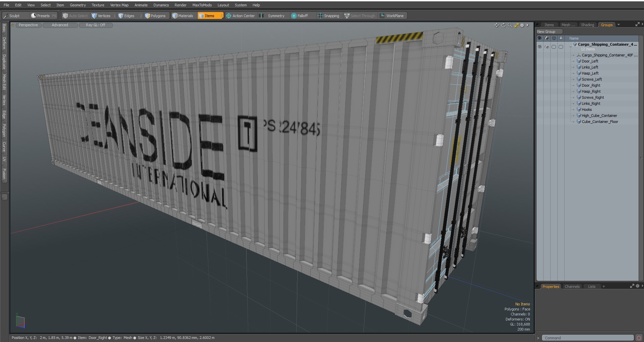Open Action Center options
Image resolution: width=644 pixels, height=342 pixels.
pyautogui.click(x=241, y=16)
